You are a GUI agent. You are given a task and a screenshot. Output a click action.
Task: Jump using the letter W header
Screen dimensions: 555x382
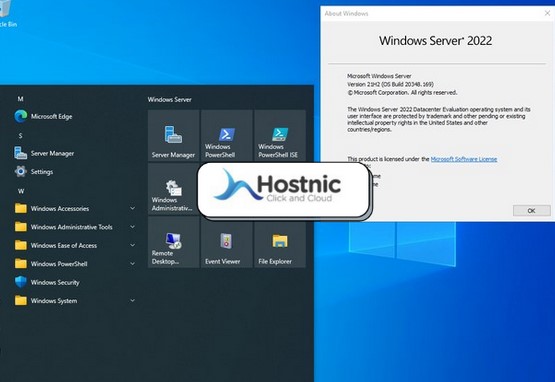(21, 191)
